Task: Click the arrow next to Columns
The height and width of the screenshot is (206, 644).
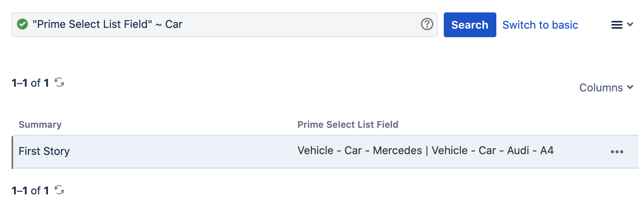Action: [x=630, y=88]
